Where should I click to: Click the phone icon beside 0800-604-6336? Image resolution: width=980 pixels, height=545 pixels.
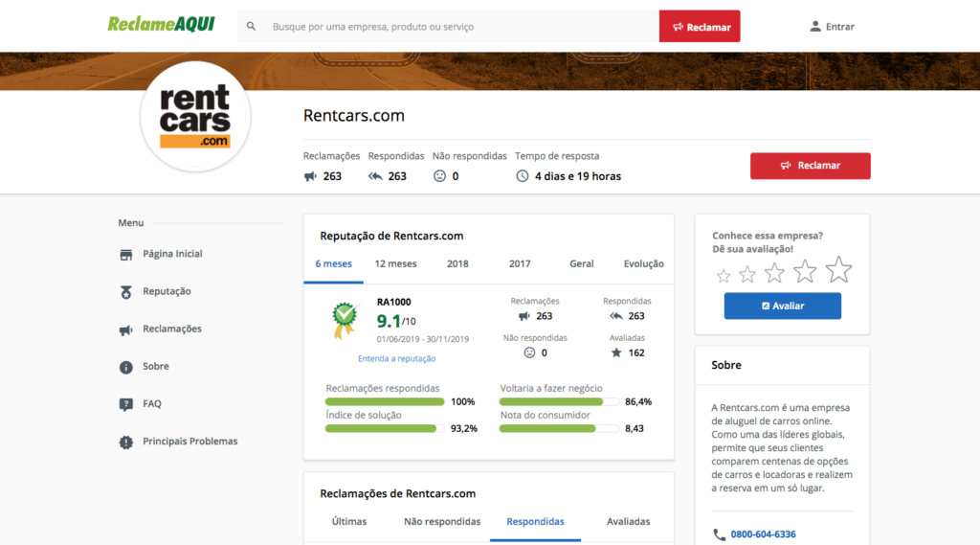click(x=720, y=534)
